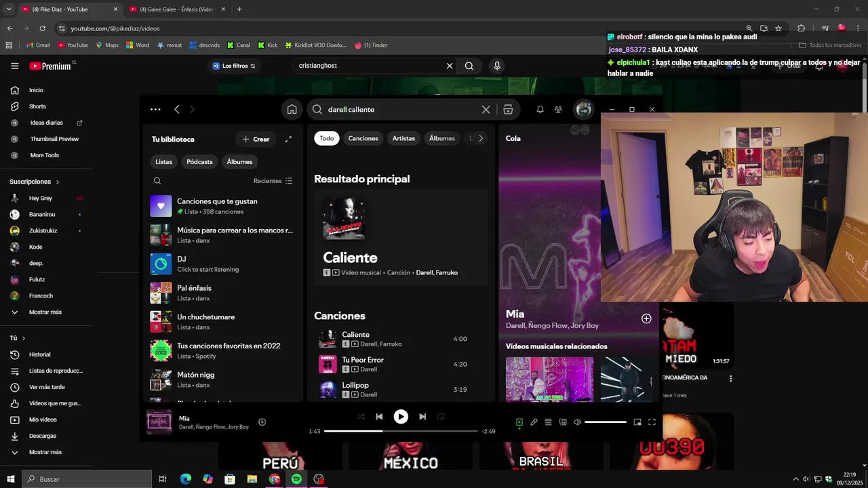Seek in Spotify song progress bar

click(401, 431)
